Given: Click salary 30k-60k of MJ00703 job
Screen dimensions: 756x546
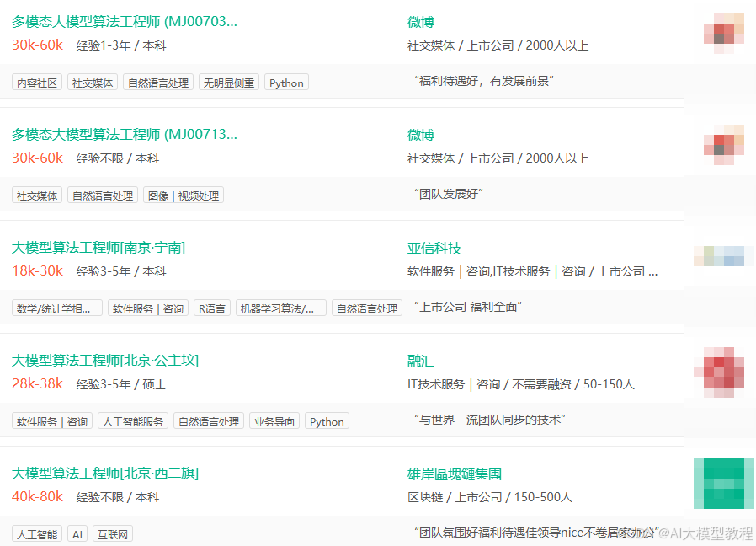Looking at the screenshot, I should pyautogui.click(x=38, y=45).
